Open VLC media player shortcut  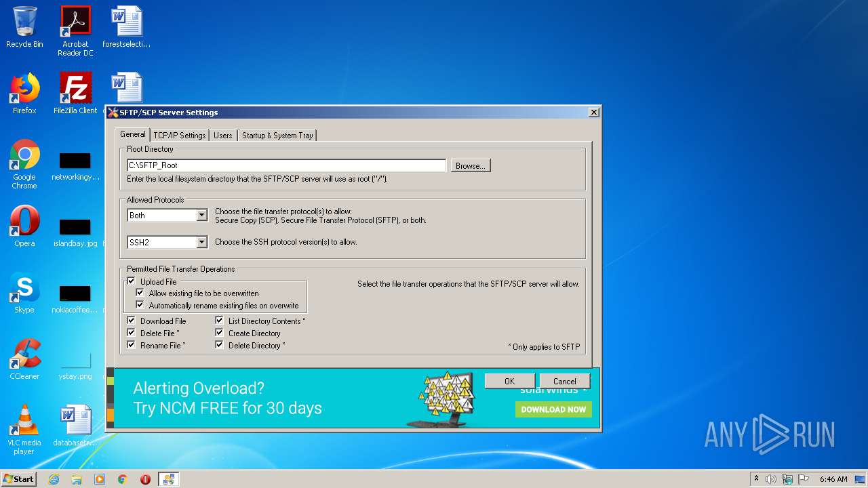tap(24, 430)
